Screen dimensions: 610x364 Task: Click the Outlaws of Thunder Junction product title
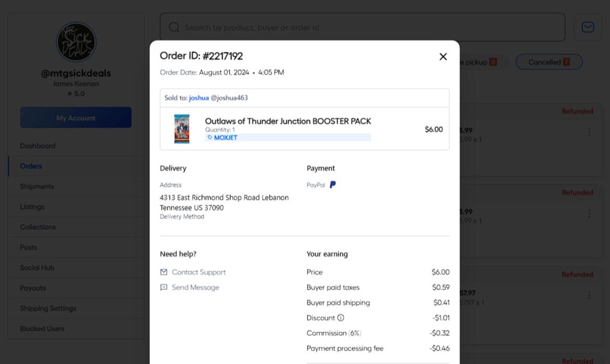[288, 121]
